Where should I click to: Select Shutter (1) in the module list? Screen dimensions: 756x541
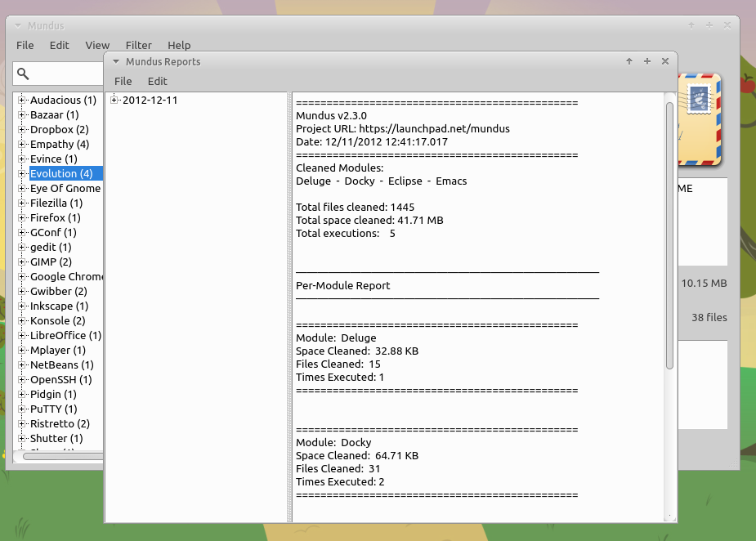[x=56, y=438]
